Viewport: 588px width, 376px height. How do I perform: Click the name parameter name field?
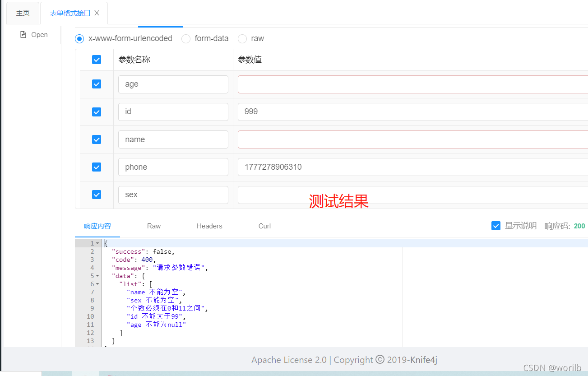[x=173, y=139]
